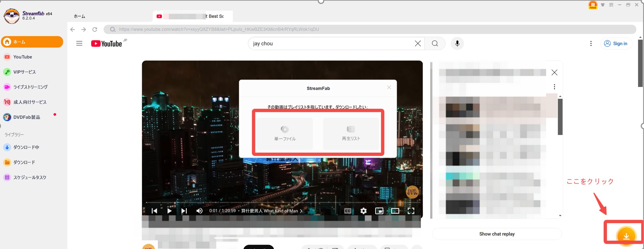Click Show chat replay

click(497, 234)
